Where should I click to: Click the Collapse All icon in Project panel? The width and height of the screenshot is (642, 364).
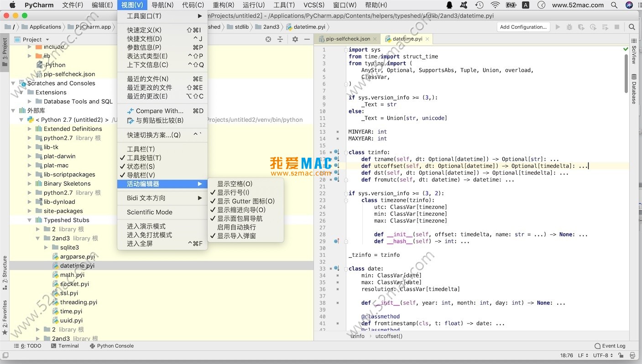point(280,39)
